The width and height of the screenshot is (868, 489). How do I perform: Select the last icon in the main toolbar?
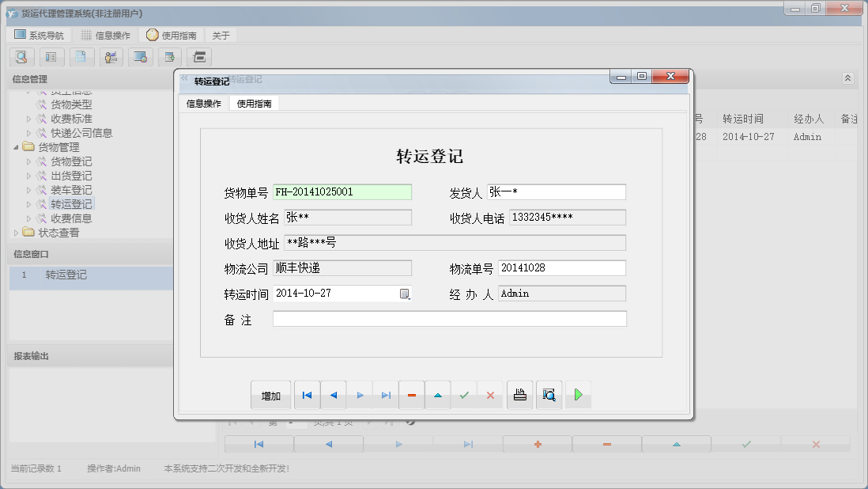(200, 57)
